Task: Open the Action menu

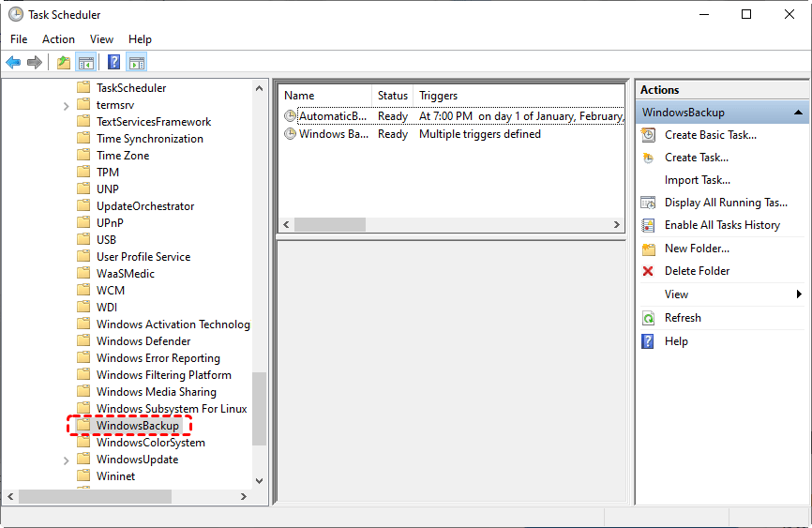Action: (58, 39)
